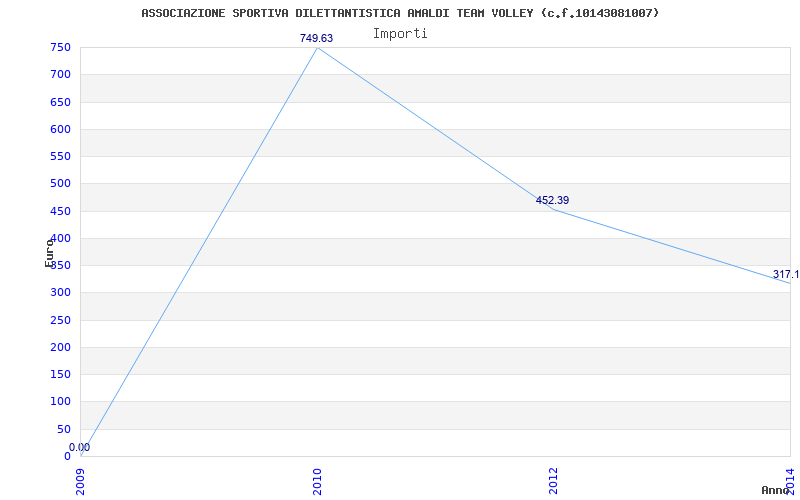Select the 2012 x-axis year label
Image resolution: width=800 pixels, height=500 pixels.
[553, 480]
